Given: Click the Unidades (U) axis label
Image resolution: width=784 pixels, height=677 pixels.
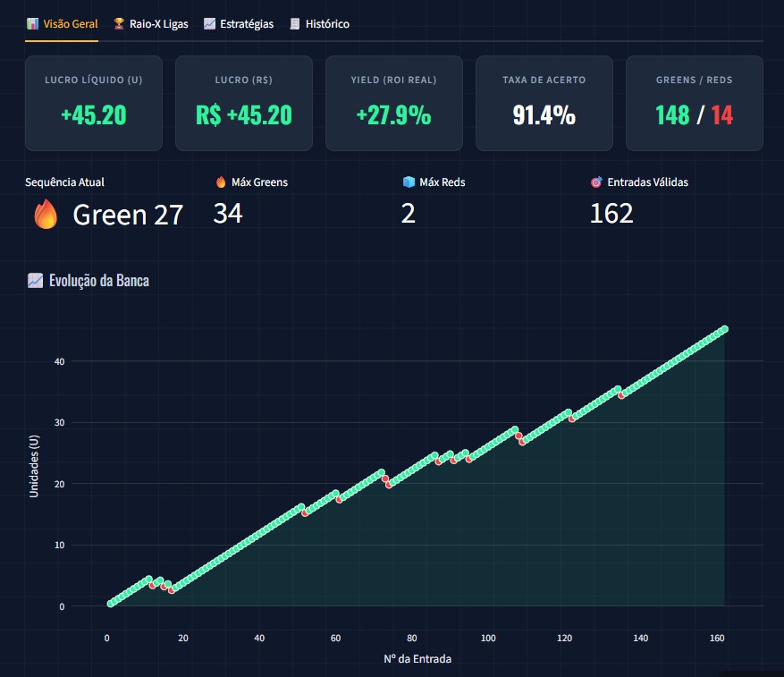Looking at the screenshot, I should click(33, 466).
